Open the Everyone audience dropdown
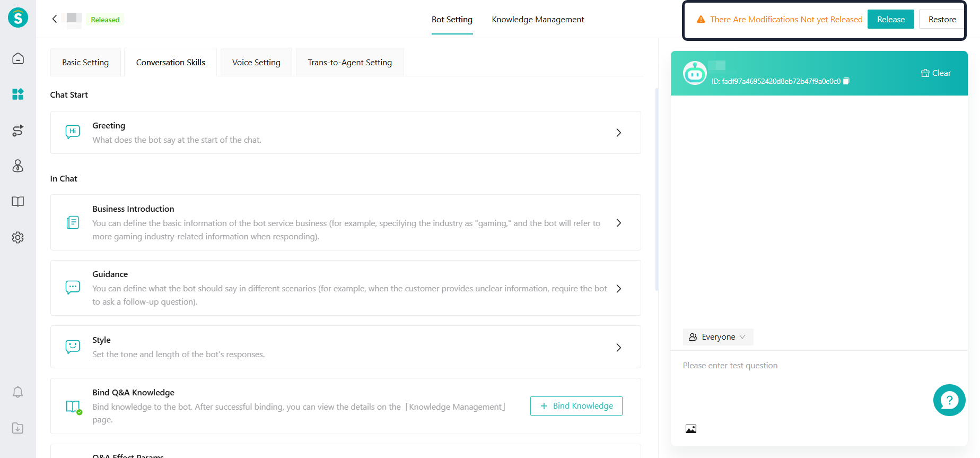The image size is (980, 458). pyautogui.click(x=718, y=337)
